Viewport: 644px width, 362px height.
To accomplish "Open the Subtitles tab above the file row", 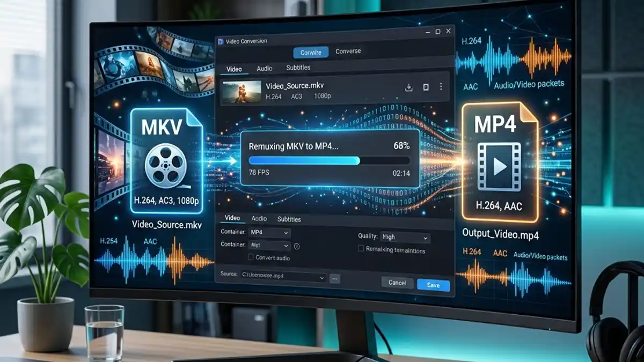I will [x=298, y=68].
